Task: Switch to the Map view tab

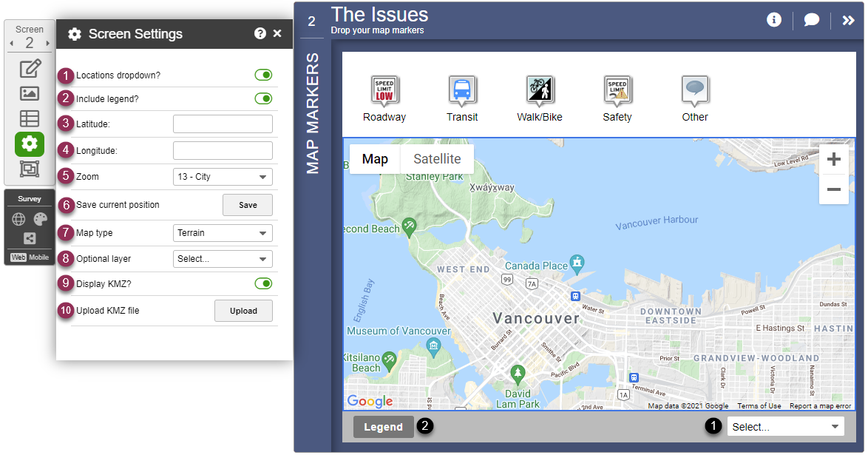Action: [375, 159]
